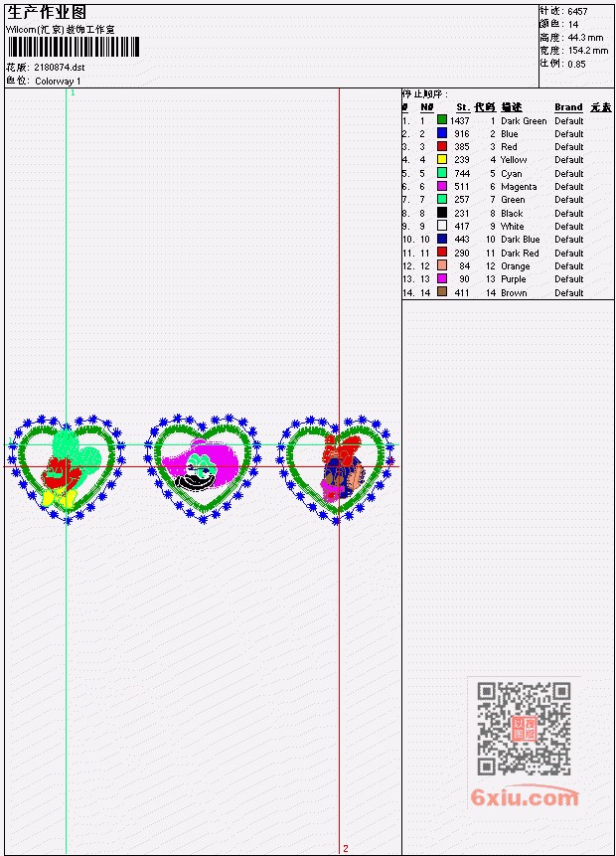Click the Dark Green description text
This screenshot has height=856, width=616.
click(x=524, y=120)
